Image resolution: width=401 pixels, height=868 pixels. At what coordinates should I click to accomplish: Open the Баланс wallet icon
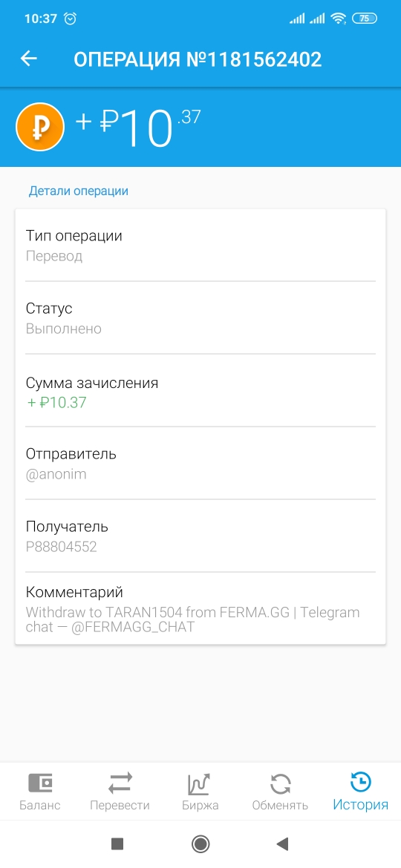40,783
